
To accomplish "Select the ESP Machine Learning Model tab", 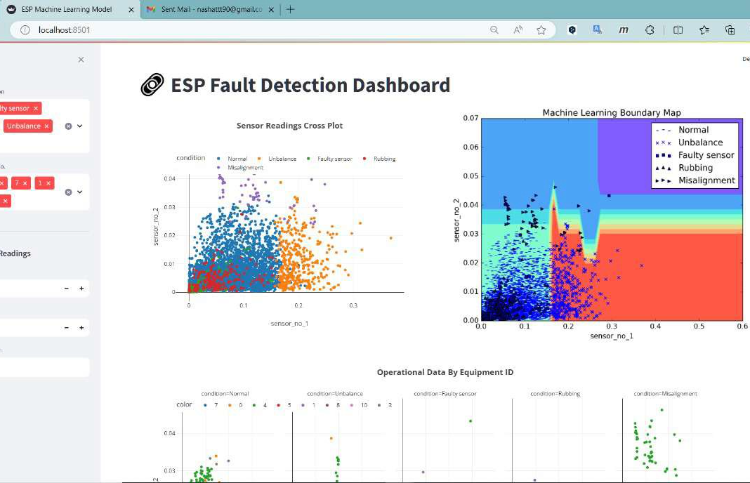I will click(65, 9).
